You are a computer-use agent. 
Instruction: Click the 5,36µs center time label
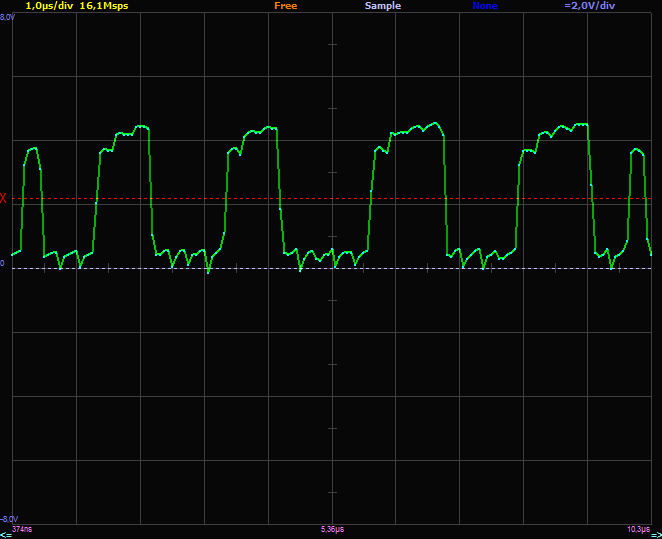point(332,527)
